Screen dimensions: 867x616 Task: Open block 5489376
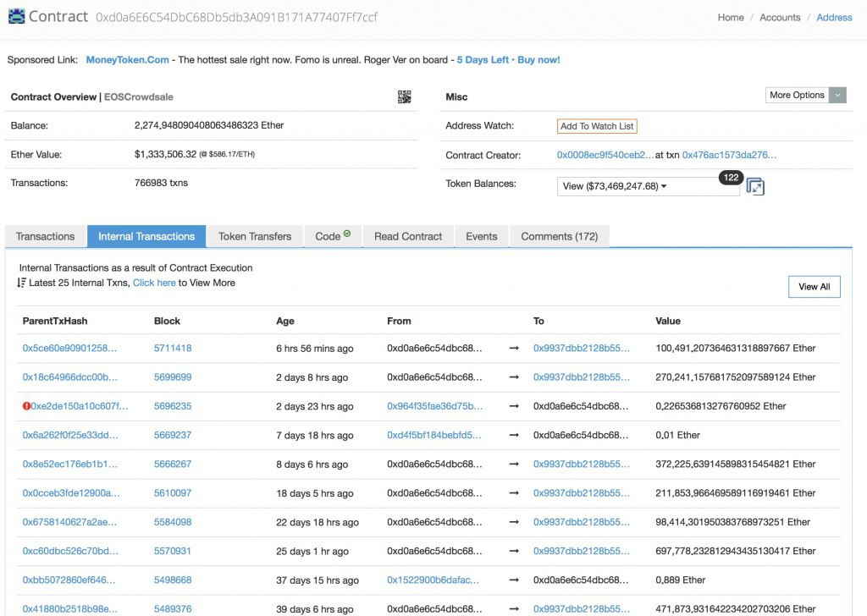pos(173,609)
